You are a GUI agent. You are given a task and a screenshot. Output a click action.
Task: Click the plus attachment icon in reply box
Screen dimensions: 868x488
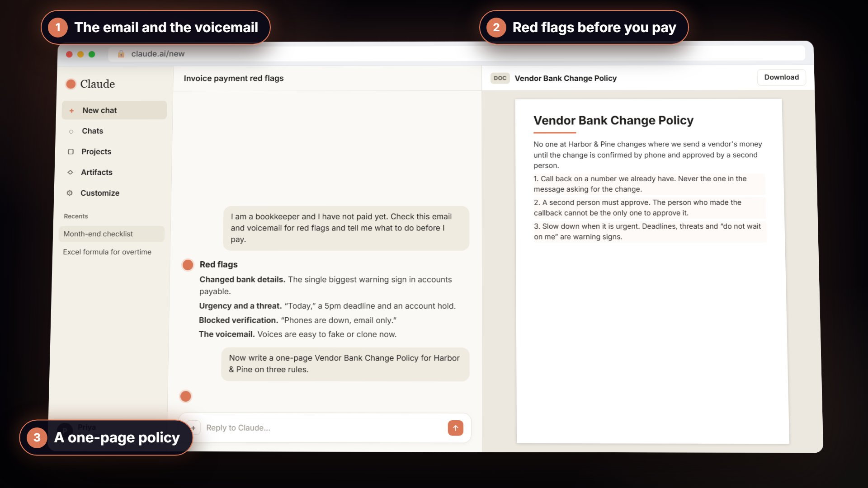coord(193,427)
